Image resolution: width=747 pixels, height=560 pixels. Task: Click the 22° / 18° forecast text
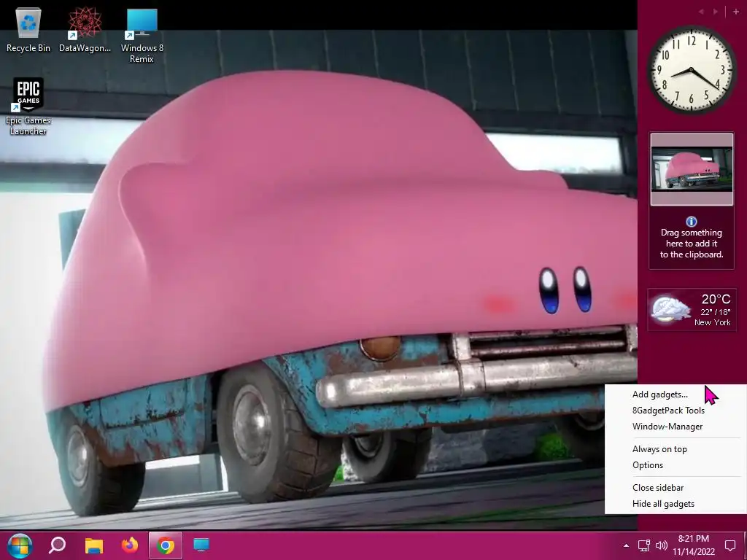715,312
